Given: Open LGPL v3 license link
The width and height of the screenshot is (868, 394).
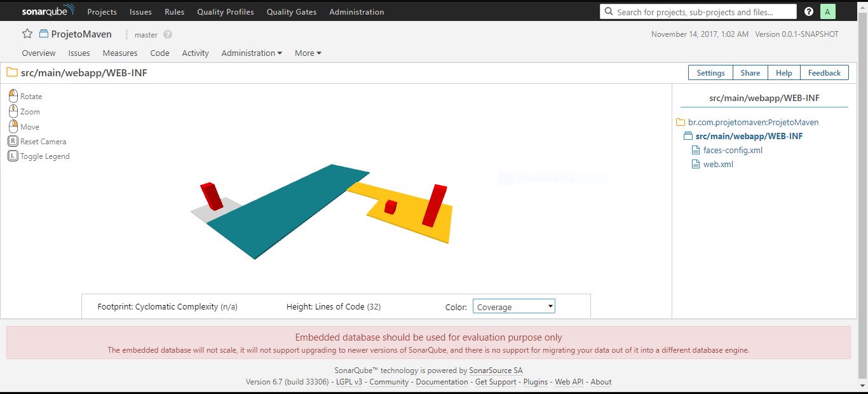Looking at the screenshot, I should 349,382.
